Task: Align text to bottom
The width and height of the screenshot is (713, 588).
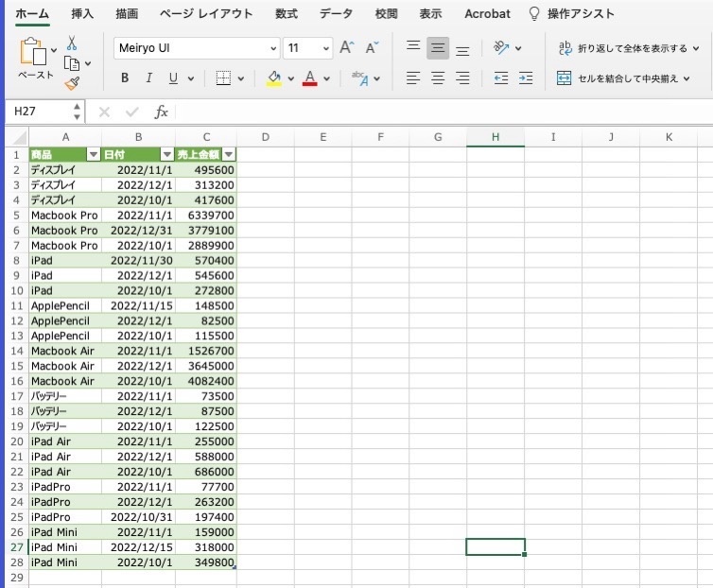Action: point(462,51)
